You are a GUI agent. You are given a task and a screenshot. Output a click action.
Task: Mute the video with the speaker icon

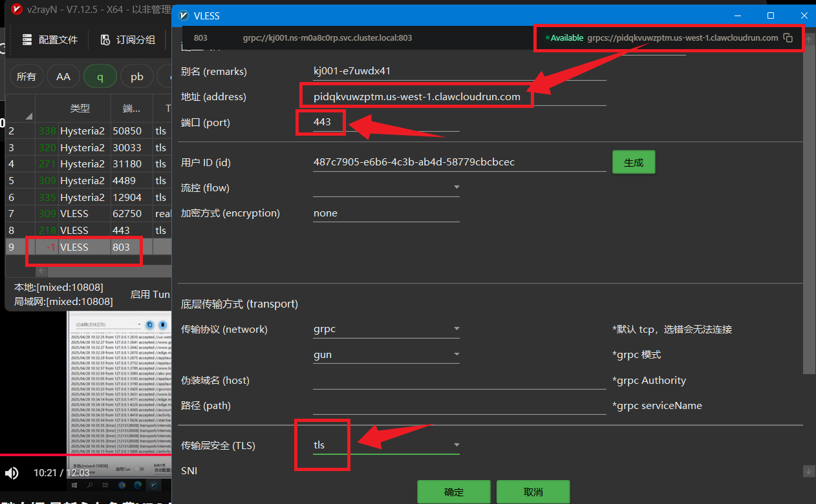click(12, 474)
